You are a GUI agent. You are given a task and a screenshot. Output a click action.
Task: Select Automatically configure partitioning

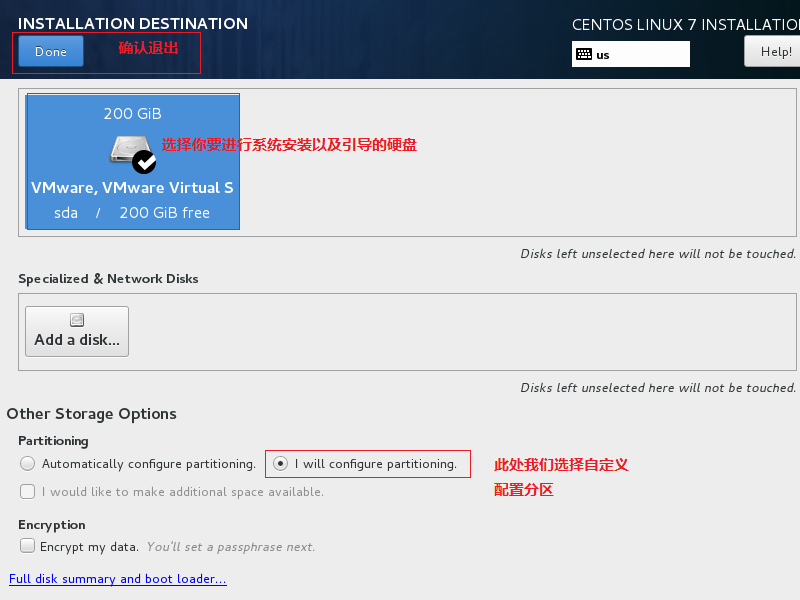pyautogui.click(x=30, y=463)
